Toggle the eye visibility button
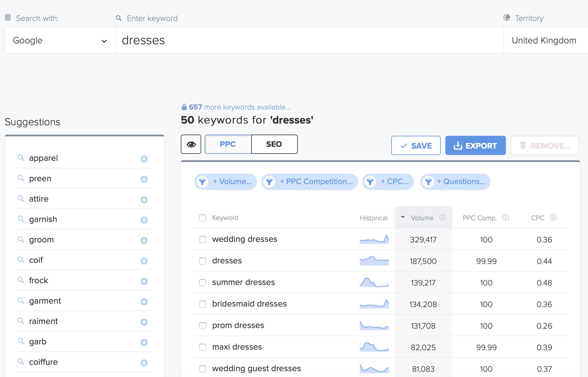 click(x=191, y=144)
